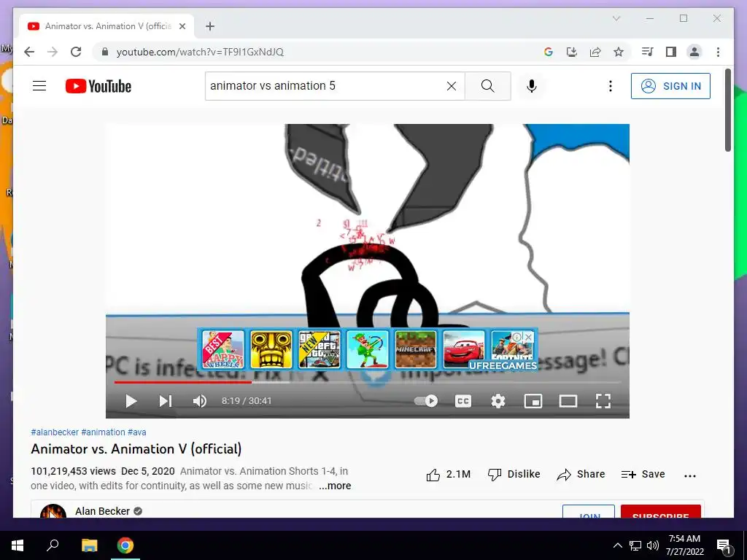Click the page vertical scrollbar
This screenshot has height=560, width=747.
point(728,111)
